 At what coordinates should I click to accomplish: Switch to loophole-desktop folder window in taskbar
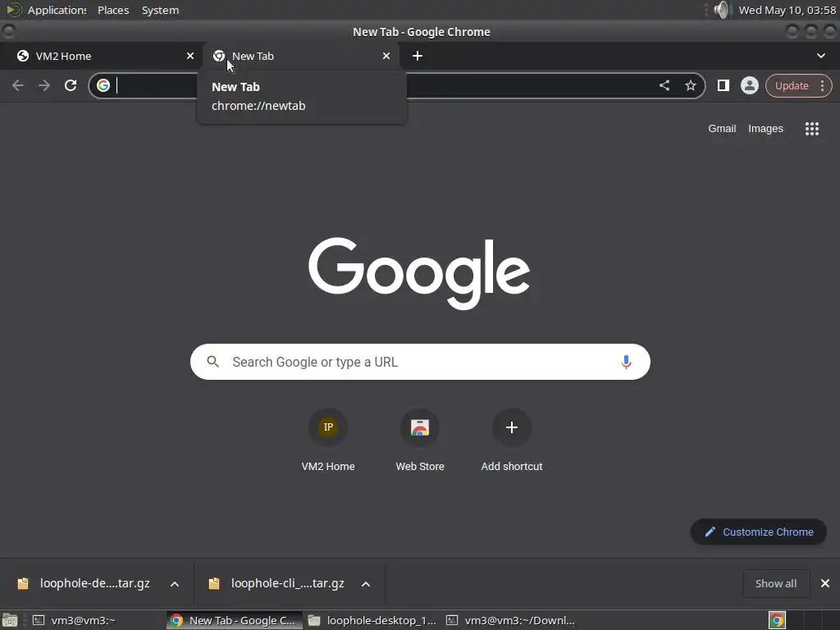[x=373, y=620]
